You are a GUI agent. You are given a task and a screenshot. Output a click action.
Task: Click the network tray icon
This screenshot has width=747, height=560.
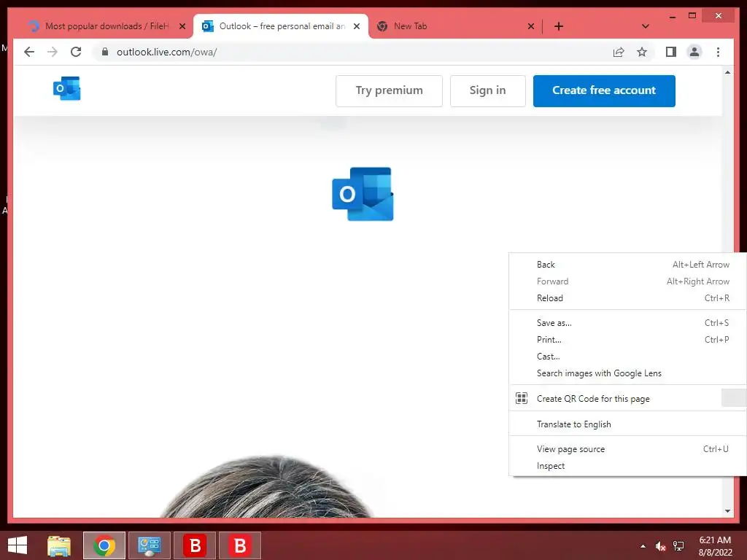click(x=678, y=546)
